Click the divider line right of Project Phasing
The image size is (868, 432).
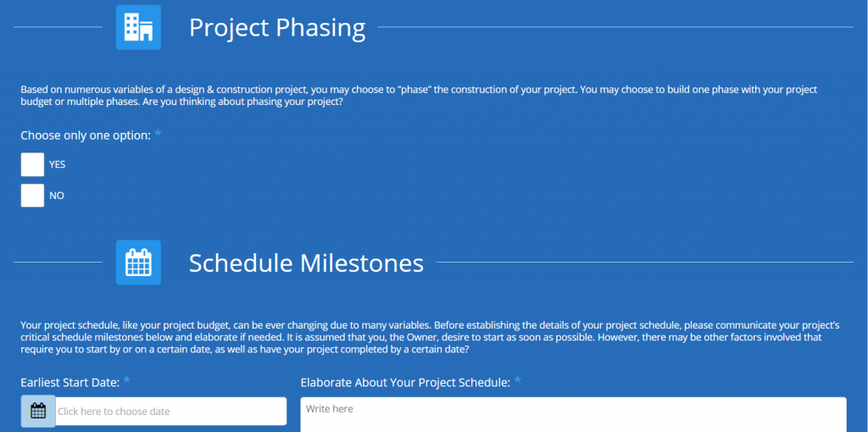pos(615,27)
